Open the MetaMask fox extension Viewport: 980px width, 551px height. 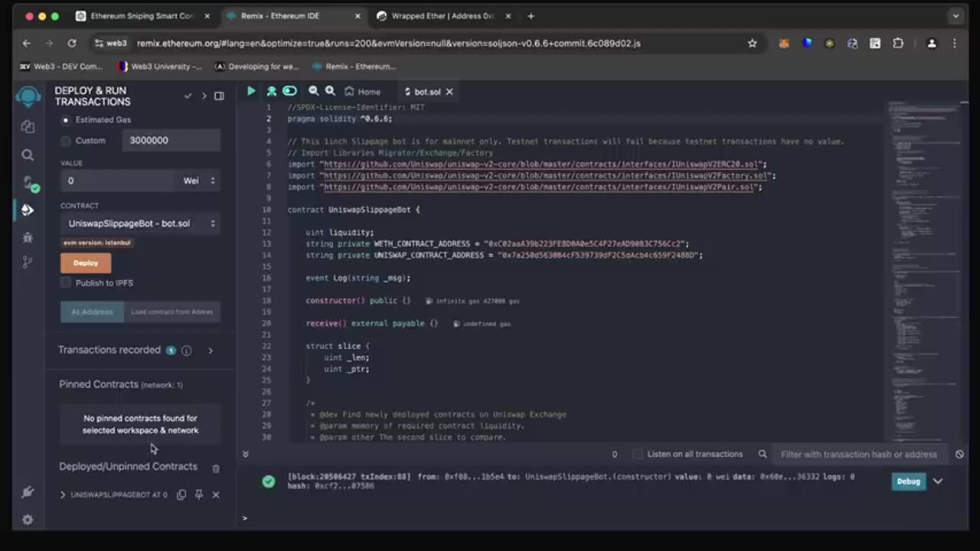tap(784, 44)
